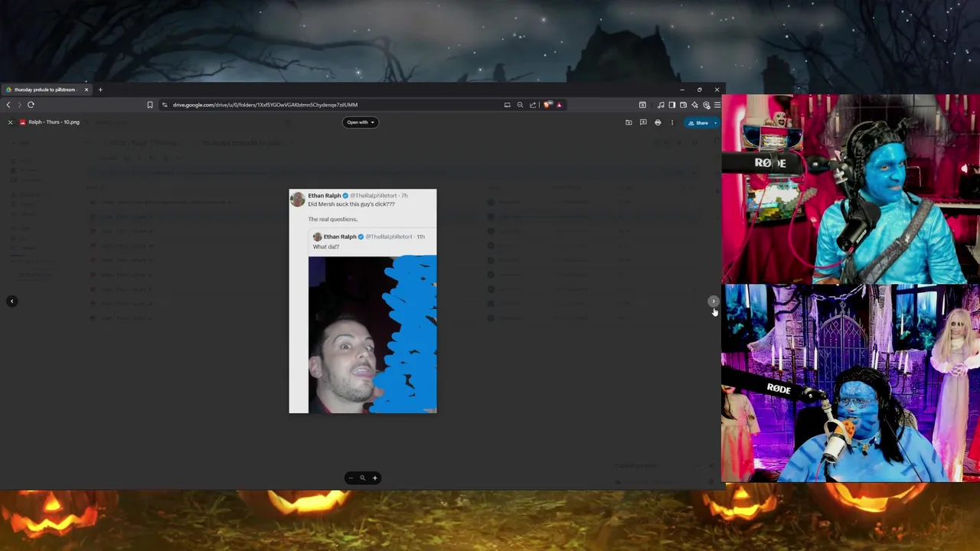Click the zoom magnifier icon in address bar
The height and width of the screenshot is (551, 980).
(x=520, y=105)
